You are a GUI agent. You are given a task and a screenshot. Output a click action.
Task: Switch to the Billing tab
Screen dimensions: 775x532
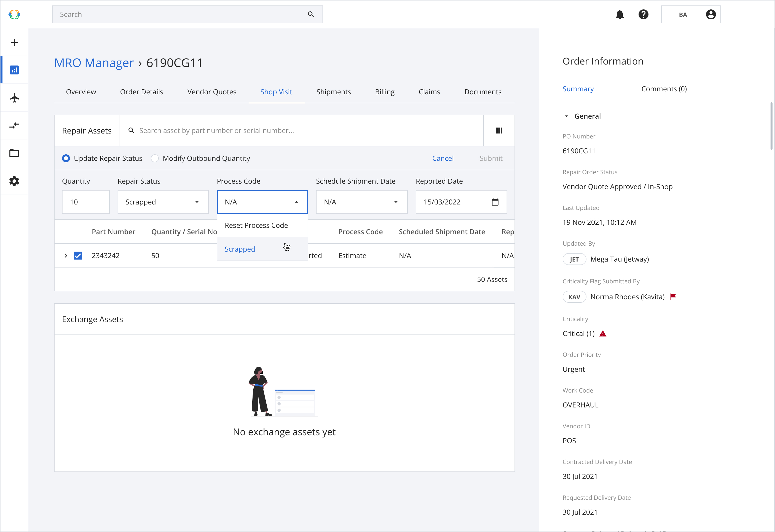click(385, 92)
